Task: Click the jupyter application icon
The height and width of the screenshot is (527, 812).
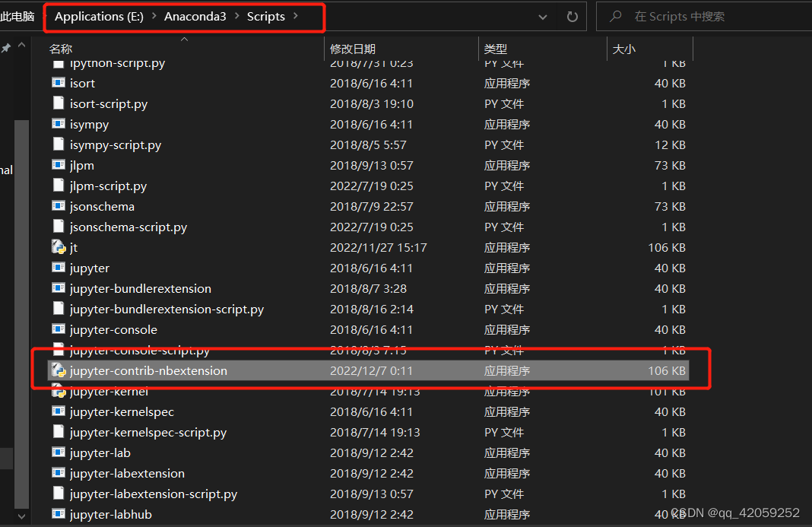Action: pos(59,268)
